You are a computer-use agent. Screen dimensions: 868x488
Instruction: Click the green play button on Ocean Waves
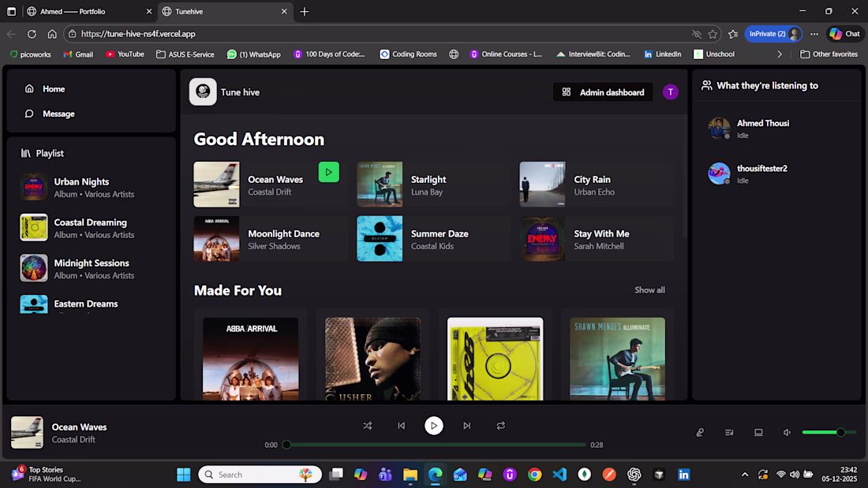pyautogui.click(x=329, y=172)
